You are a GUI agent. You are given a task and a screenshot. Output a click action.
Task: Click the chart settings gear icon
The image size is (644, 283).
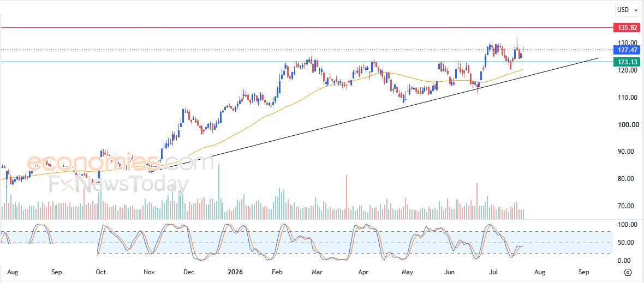(628, 272)
